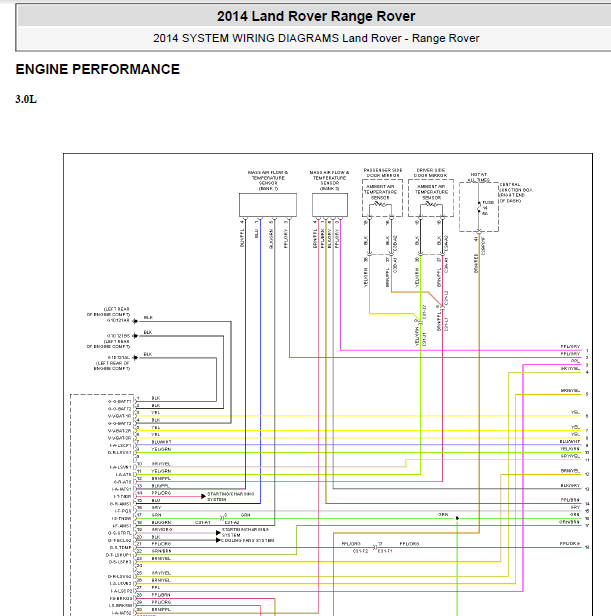
Task: Click the splice dot on the GRN wire
Action: (457, 518)
